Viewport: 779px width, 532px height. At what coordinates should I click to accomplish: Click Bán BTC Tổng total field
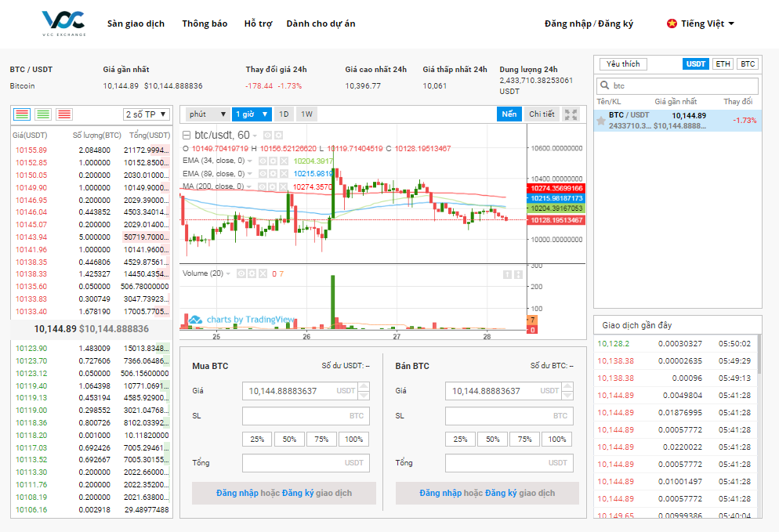(509, 463)
